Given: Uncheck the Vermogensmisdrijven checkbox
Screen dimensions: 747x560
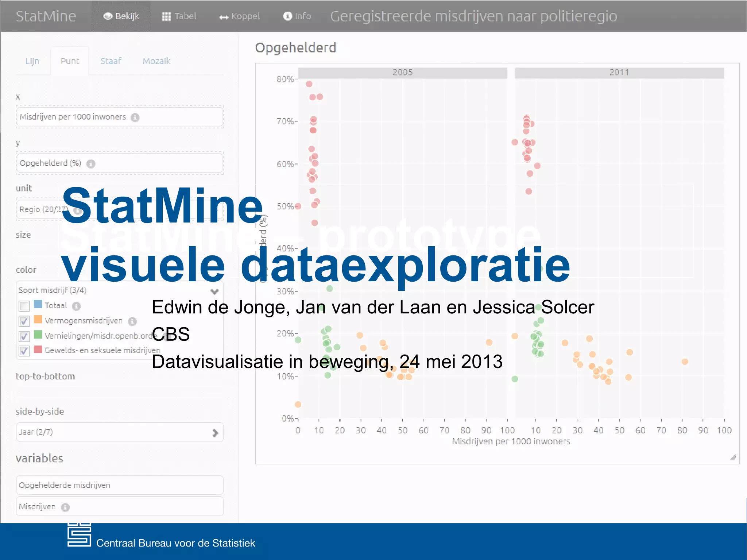Looking at the screenshot, I should [24, 321].
